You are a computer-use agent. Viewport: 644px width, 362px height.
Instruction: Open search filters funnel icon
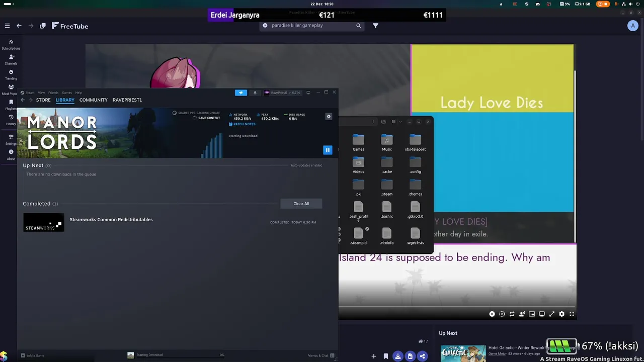(375, 26)
